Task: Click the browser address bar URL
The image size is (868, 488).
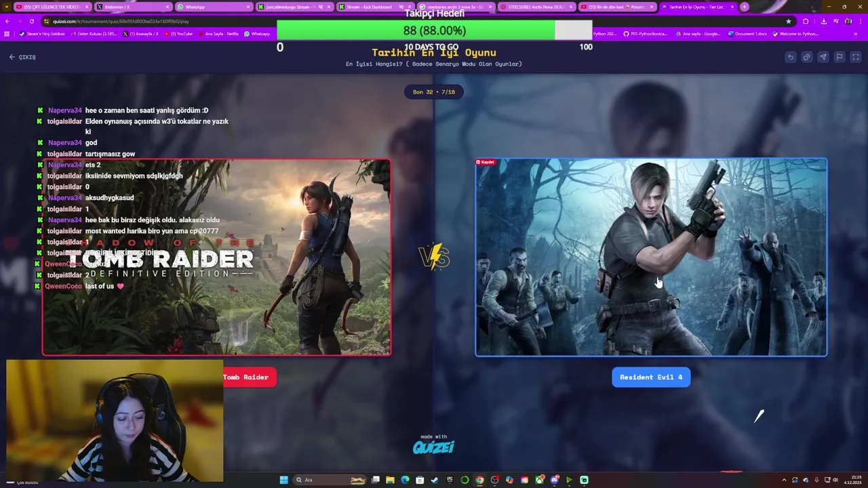Action: [x=122, y=21]
